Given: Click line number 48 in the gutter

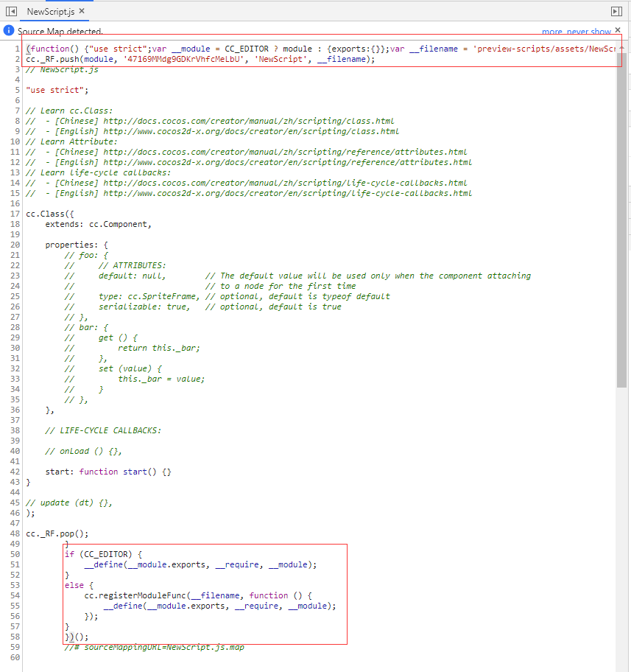Looking at the screenshot, I should point(15,533).
